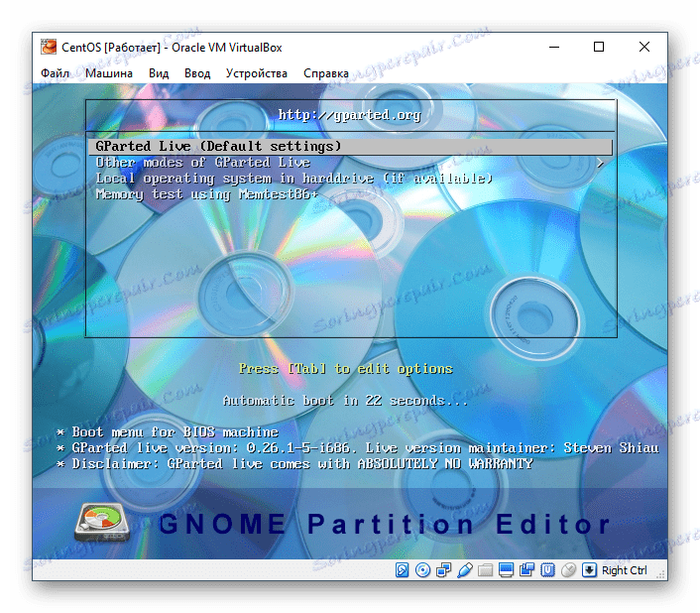
Task: Click the http://gparted.org heading text
Action: click(350, 115)
